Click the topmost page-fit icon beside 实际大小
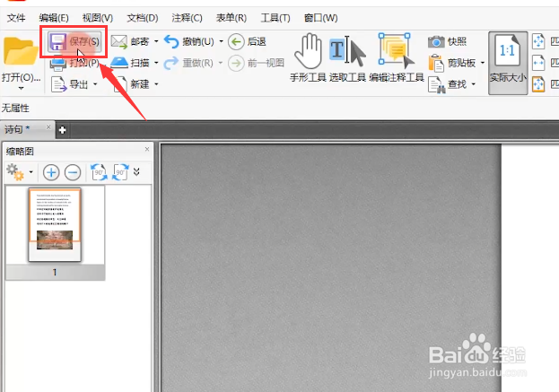Image resolution: width=559 pixels, height=392 pixels. click(x=538, y=41)
